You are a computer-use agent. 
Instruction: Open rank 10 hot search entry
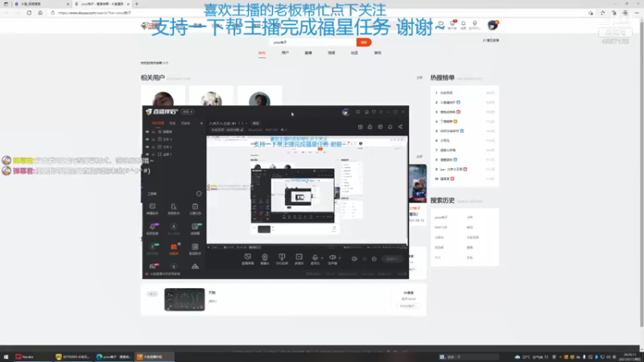464,179
